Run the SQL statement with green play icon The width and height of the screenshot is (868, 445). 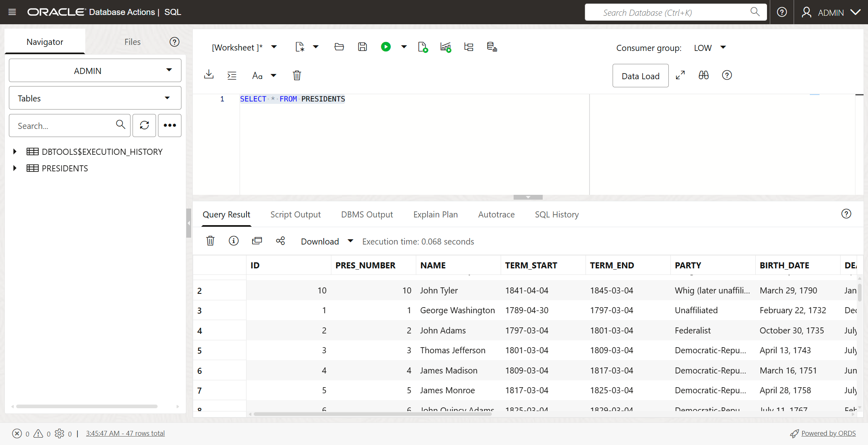pyautogui.click(x=386, y=47)
